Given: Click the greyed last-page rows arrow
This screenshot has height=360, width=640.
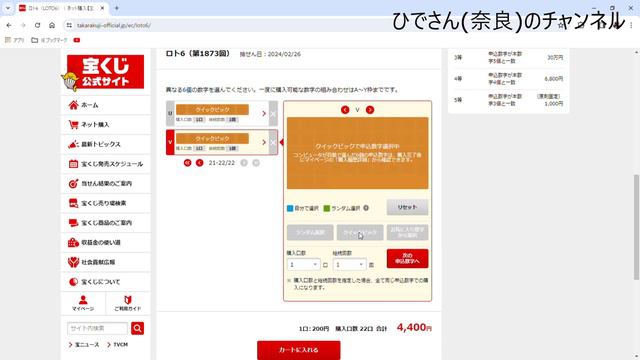Looking at the screenshot, I should click(256, 163).
